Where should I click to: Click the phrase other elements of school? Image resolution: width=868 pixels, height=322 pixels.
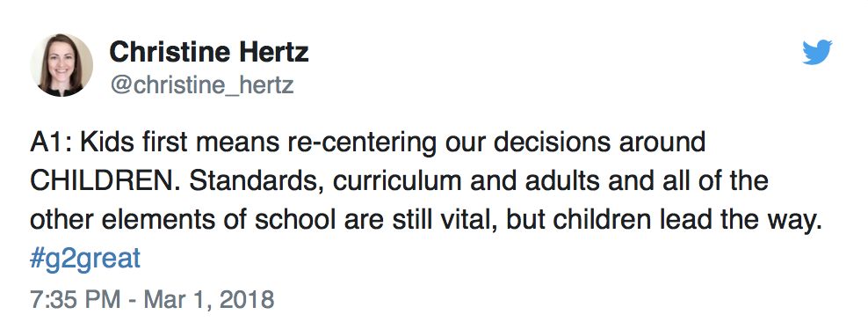coord(183,221)
